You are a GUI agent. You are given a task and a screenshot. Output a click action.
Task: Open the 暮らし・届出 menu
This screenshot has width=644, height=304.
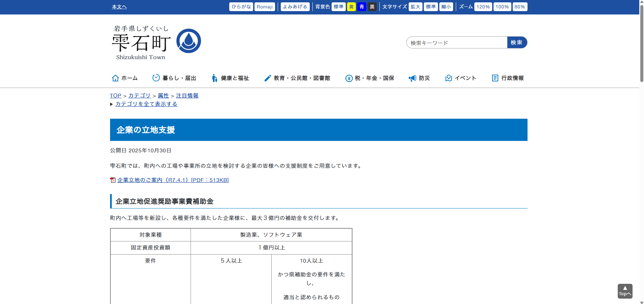tap(174, 78)
